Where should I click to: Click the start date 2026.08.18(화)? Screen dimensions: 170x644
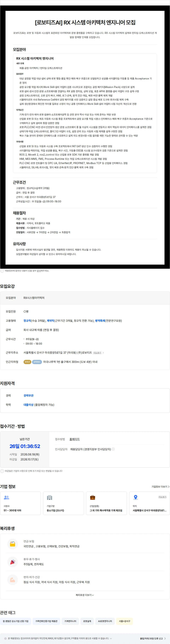30,455
